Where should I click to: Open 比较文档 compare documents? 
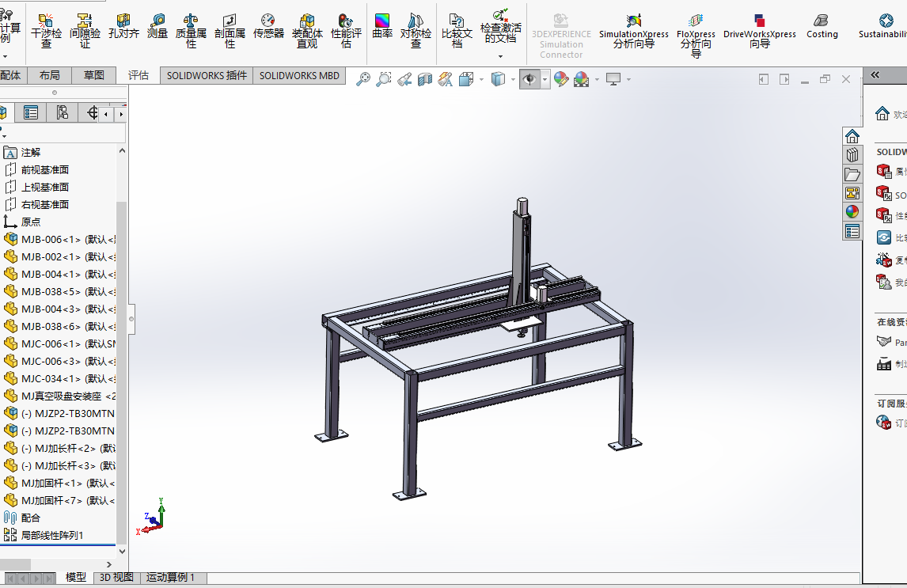click(457, 31)
